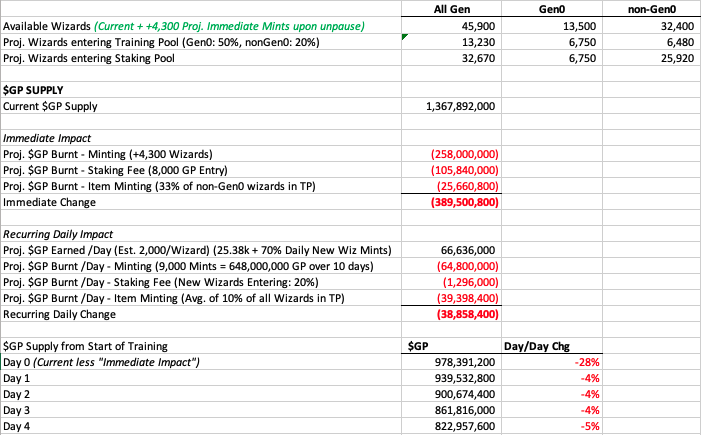Viewport: 701px width, 435px height.
Task: Select the cell showing (25,660,800)
Action: pos(452,186)
